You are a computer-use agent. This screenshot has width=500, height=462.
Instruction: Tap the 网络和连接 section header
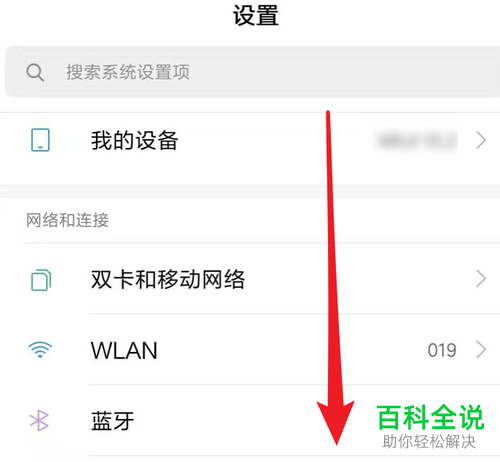click(x=67, y=220)
